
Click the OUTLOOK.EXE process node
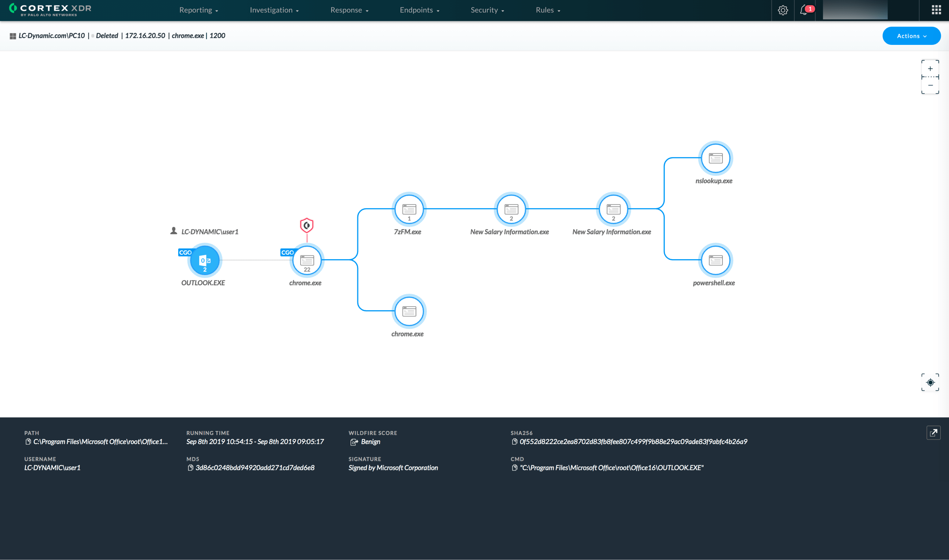204,260
